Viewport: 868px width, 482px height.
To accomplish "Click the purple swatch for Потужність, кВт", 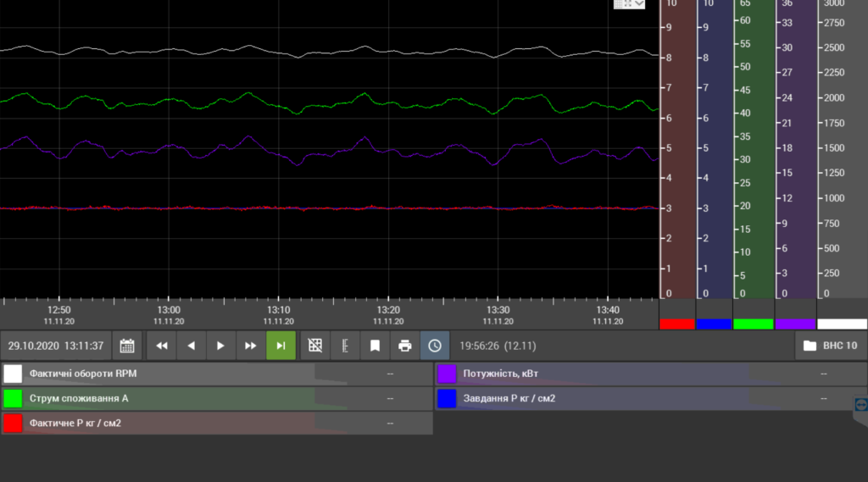I will tap(447, 374).
